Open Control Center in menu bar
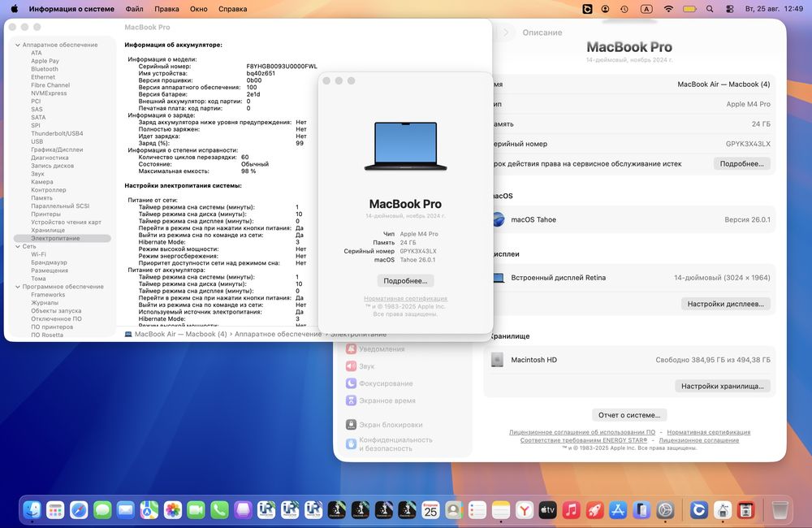Image resolution: width=812 pixels, height=528 pixels. tap(730, 9)
